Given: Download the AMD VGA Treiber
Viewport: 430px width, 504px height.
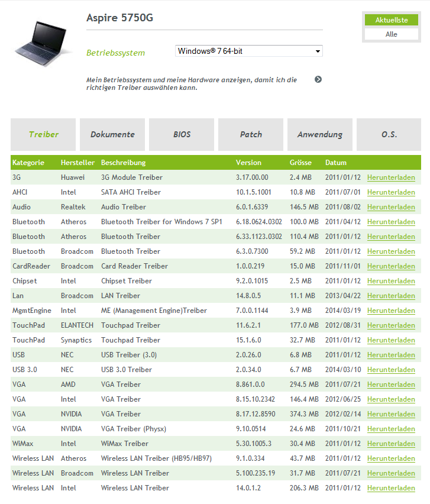Looking at the screenshot, I should tap(391, 385).
